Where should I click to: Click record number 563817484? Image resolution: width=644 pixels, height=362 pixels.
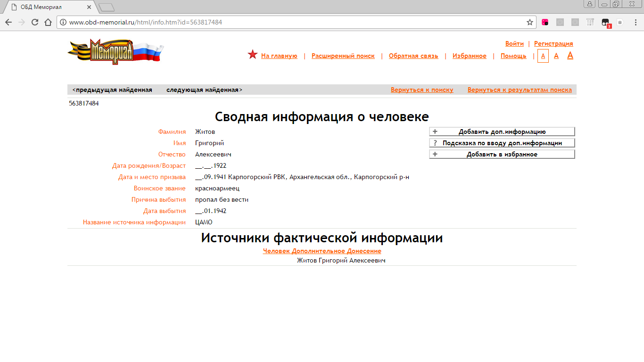(x=84, y=104)
